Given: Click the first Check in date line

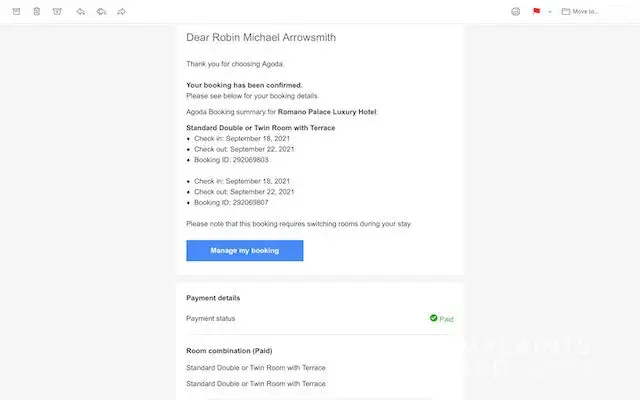Looking at the screenshot, I should (244, 139).
